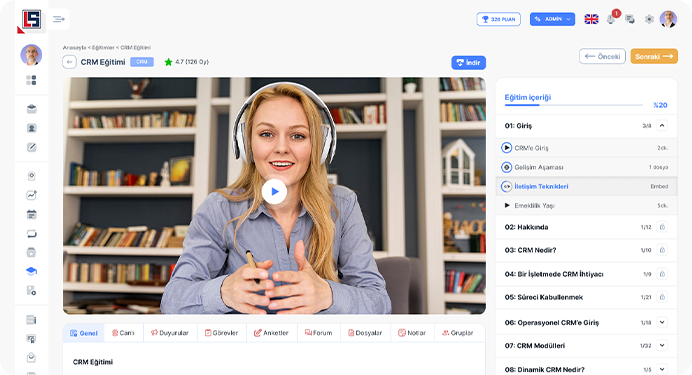Open the Duyurular tab
Screen dimensions: 692x375
click(170, 333)
